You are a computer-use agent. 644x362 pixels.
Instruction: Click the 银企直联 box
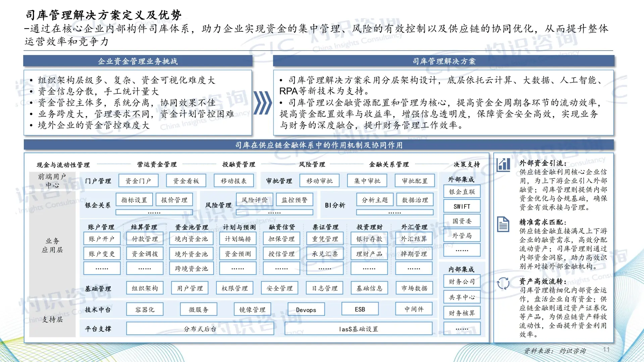click(x=462, y=192)
